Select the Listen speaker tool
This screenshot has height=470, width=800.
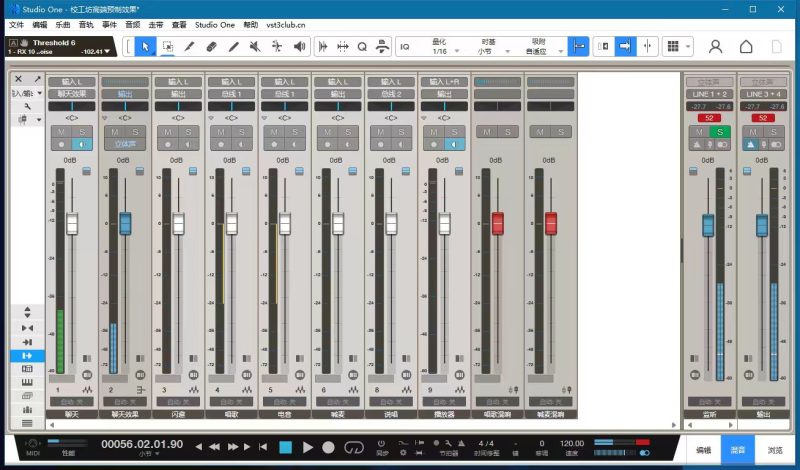299,47
